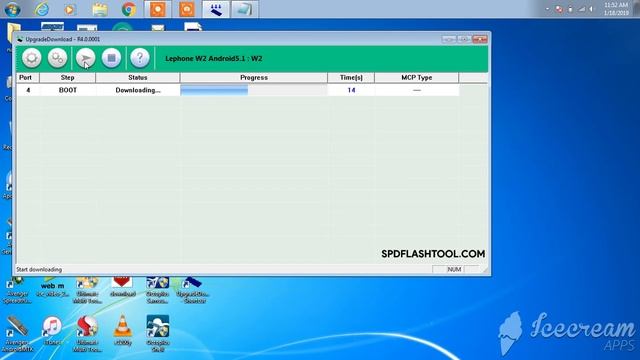Stop downloading with the square stop icon
Viewport: 640px width, 360px height.
click(x=111, y=58)
